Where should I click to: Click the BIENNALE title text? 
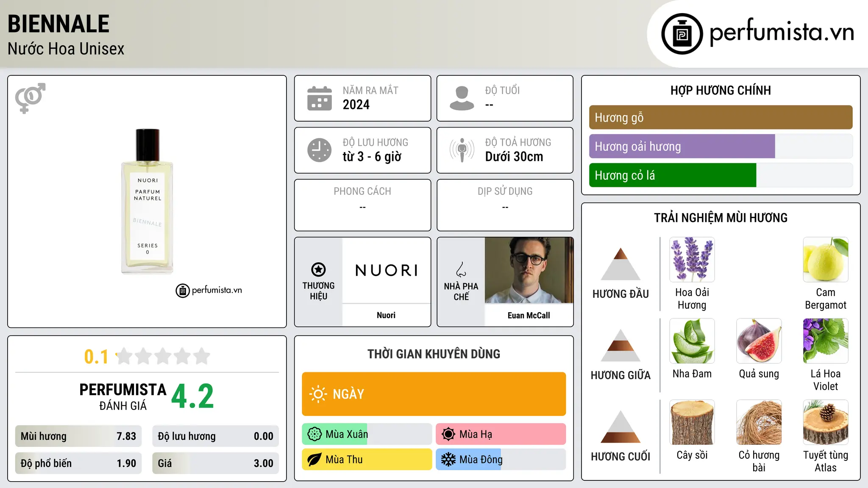pyautogui.click(x=58, y=24)
